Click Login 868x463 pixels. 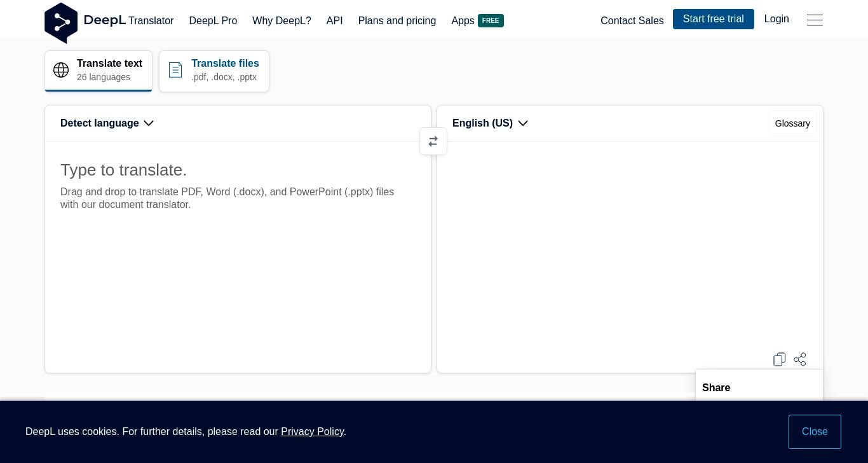click(x=776, y=19)
